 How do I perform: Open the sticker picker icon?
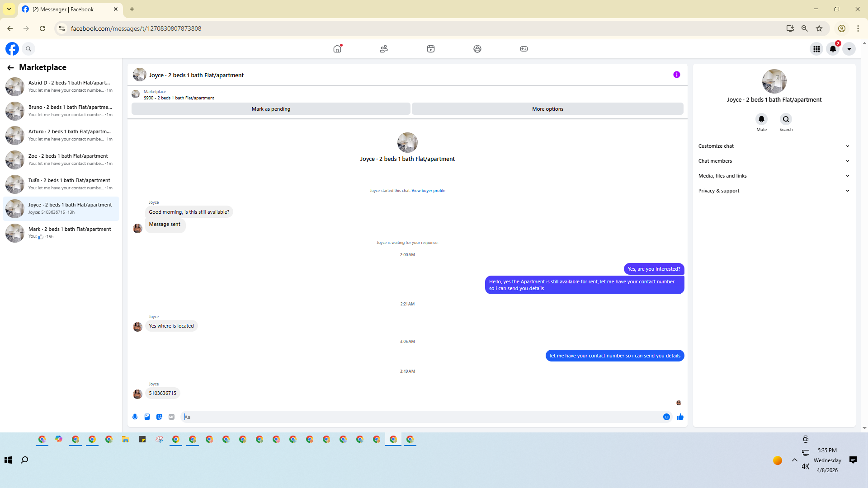[x=159, y=417]
